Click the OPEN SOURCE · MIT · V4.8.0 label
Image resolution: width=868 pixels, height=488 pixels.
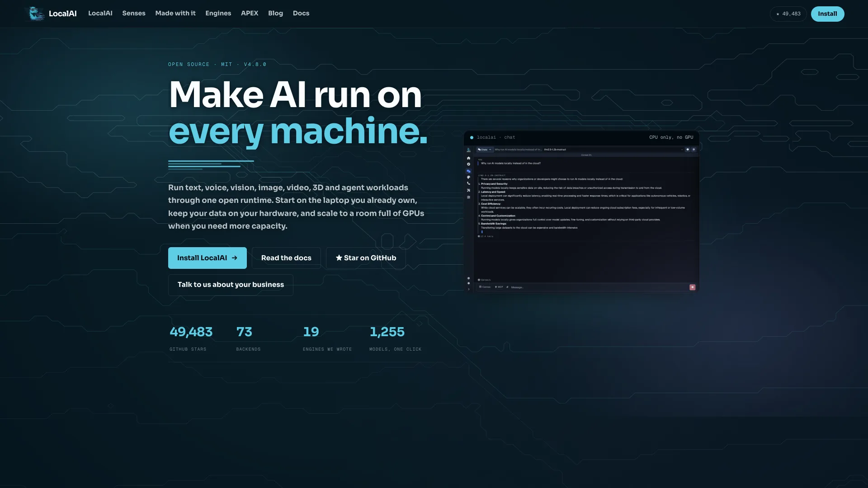tap(217, 65)
